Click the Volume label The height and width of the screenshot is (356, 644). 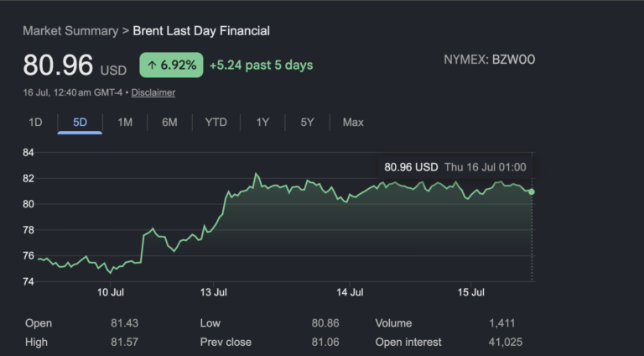coord(393,323)
